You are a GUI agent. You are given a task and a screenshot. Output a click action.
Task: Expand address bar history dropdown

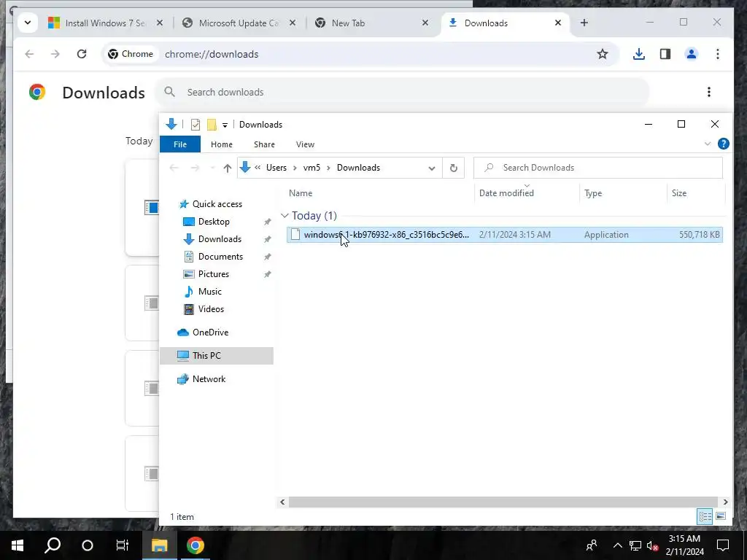click(432, 168)
